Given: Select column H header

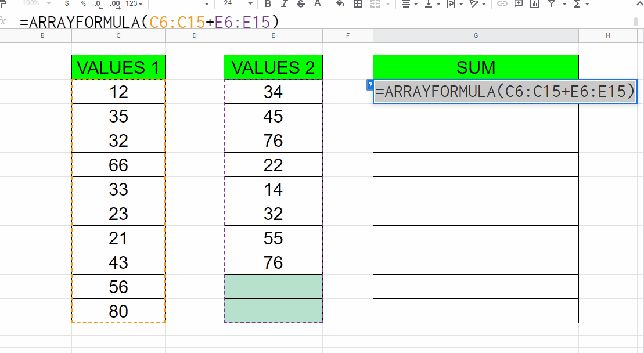Looking at the screenshot, I should (608, 36).
